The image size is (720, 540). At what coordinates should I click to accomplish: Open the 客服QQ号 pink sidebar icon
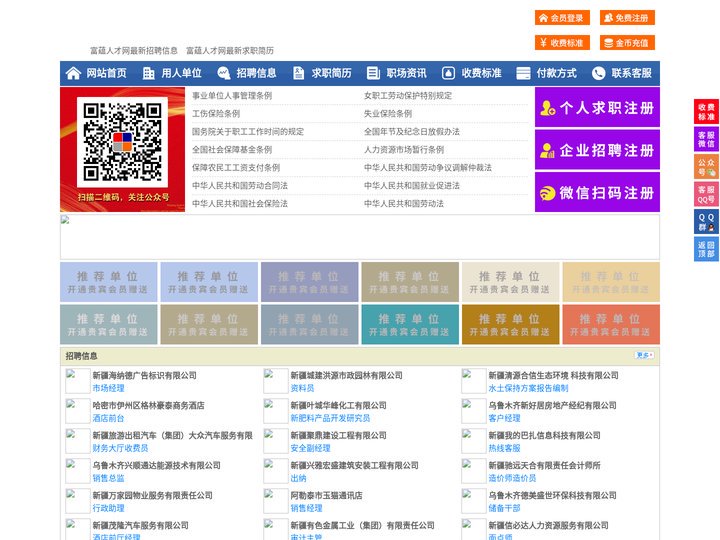(x=706, y=194)
